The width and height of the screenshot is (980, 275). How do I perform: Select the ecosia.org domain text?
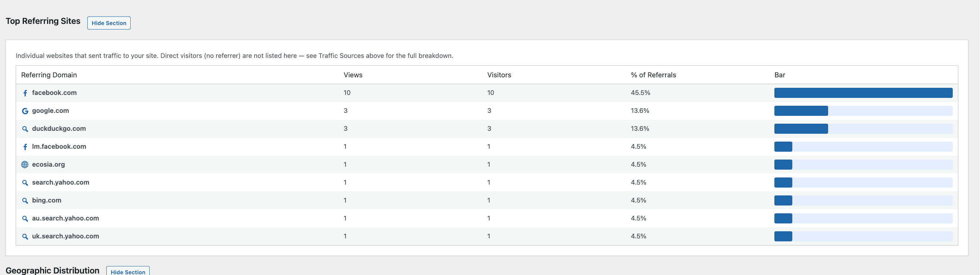click(x=48, y=164)
